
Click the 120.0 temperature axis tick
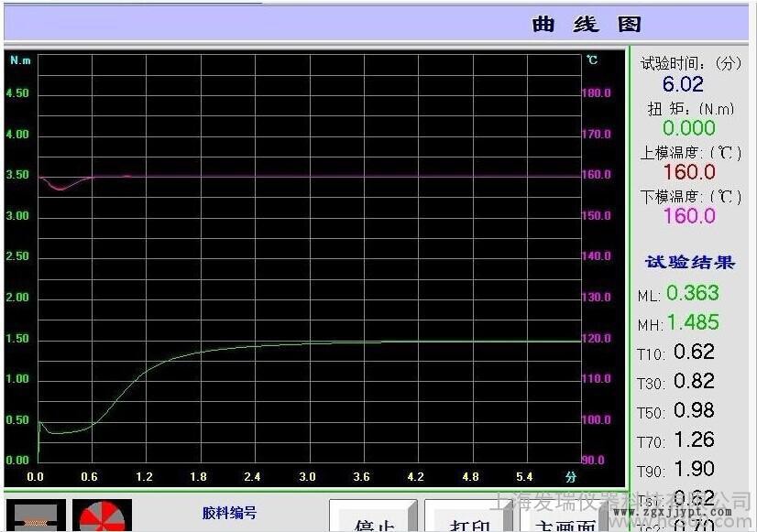click(597, 338)
